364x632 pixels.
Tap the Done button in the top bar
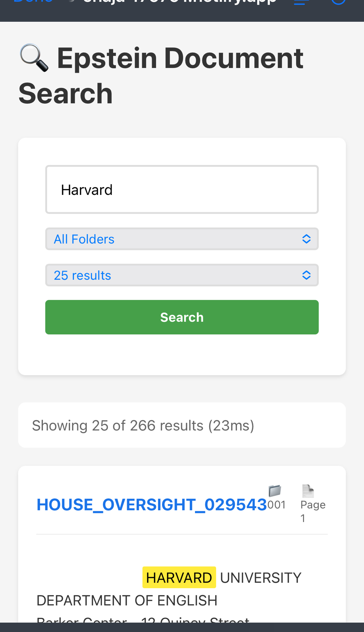pyautogui.click(x=33, y=2)
